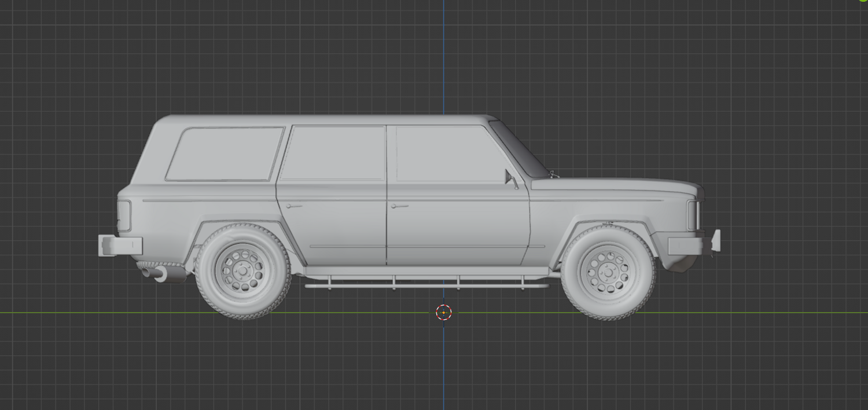
Task: Click the headlight at the car's front
Action: tap(694, 215)
